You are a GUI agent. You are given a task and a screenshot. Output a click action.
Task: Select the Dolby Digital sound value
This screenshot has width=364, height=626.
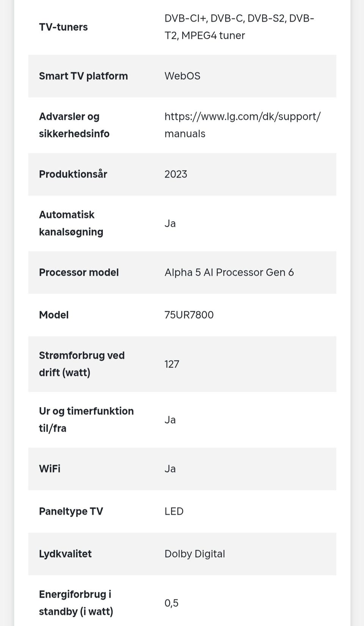point(195,554)
